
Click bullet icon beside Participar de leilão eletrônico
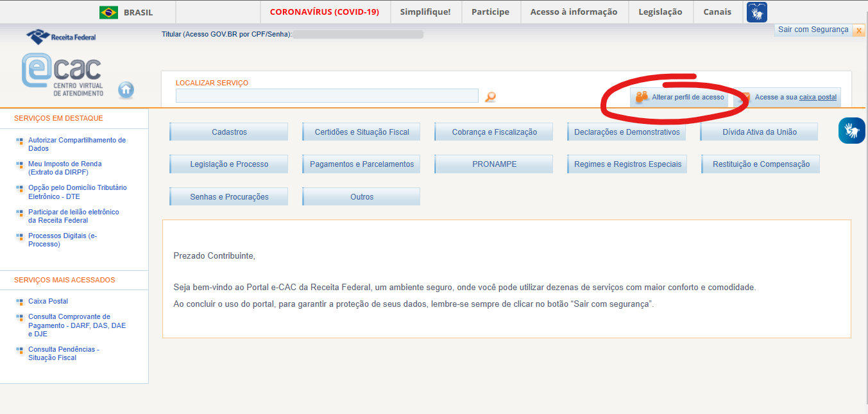pyautogui.click(x=20, y=213)
